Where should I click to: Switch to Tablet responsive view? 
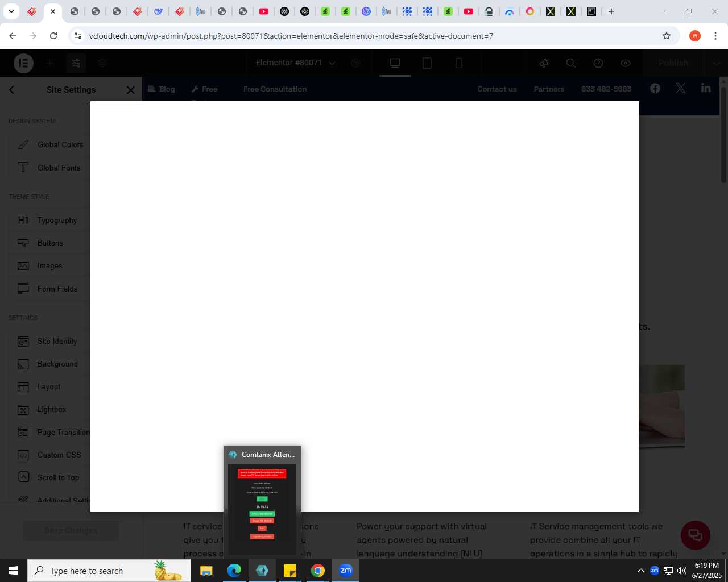click(x=427, y=63)
